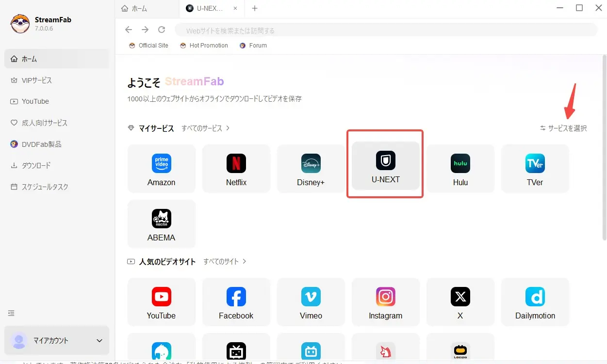Click the website search address bar

tap(386, 30)
